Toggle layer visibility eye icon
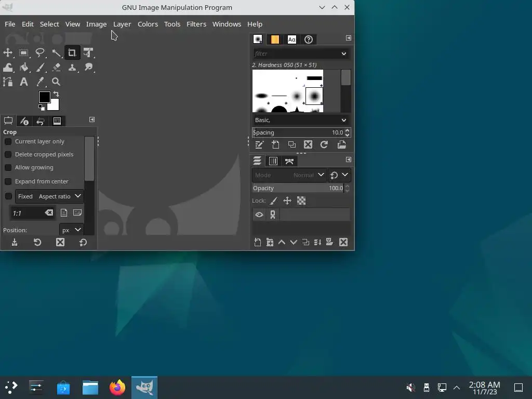 click(259, 215)
